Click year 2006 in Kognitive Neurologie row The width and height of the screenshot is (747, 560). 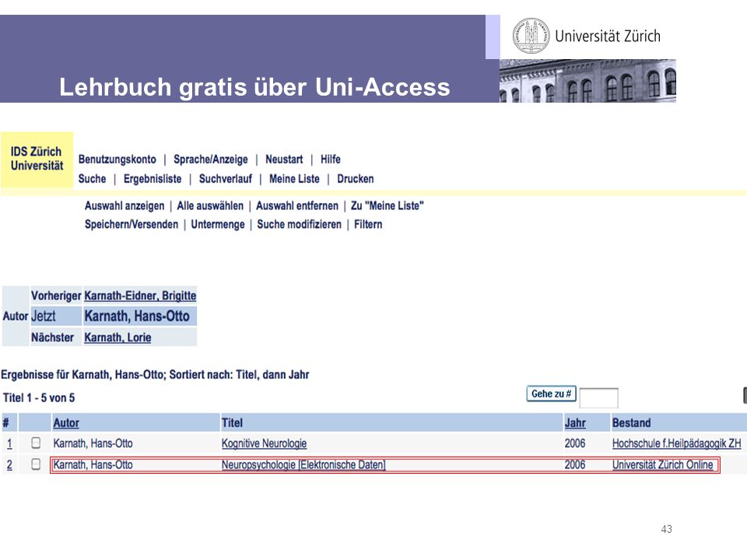coord(574,444)
